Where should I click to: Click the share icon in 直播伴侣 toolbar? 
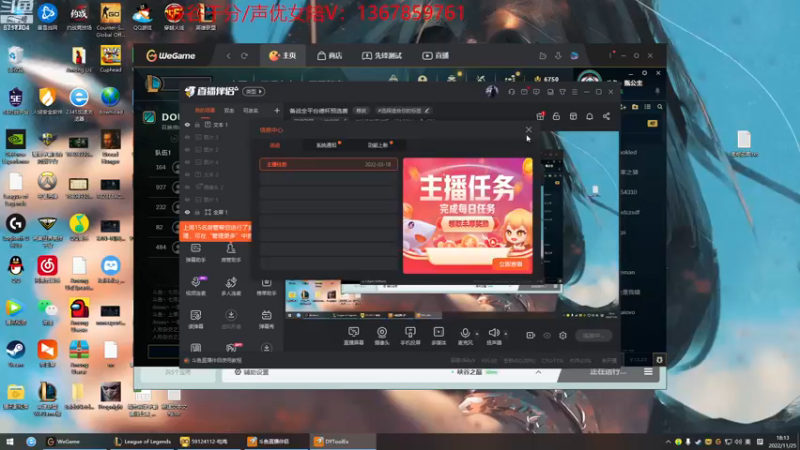[x=606, y=116]
